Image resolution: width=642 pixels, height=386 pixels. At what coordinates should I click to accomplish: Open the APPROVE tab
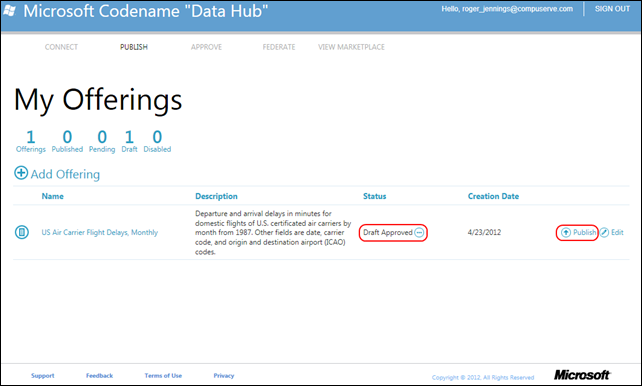[206, 47]
